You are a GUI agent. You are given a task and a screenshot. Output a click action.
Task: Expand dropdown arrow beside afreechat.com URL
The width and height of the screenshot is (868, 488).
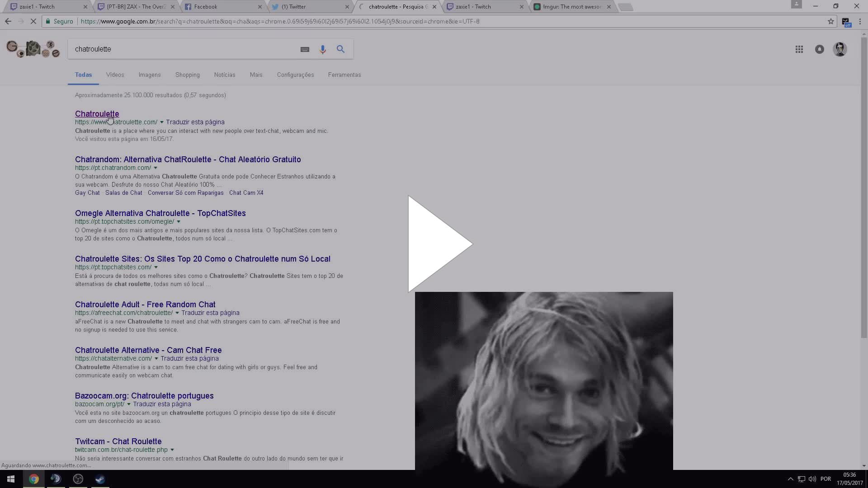pyautogui.click(x=177, y=313)
